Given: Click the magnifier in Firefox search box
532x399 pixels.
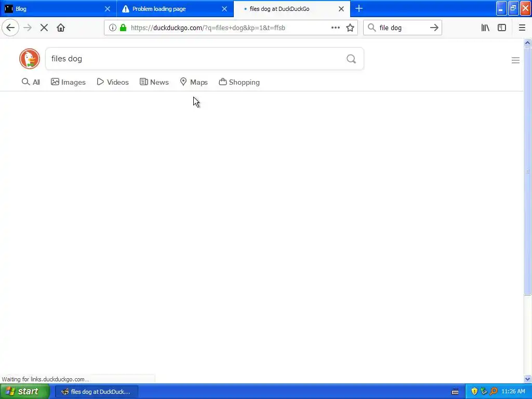Looking at the screenshot, I should click(x=372, y=28).
